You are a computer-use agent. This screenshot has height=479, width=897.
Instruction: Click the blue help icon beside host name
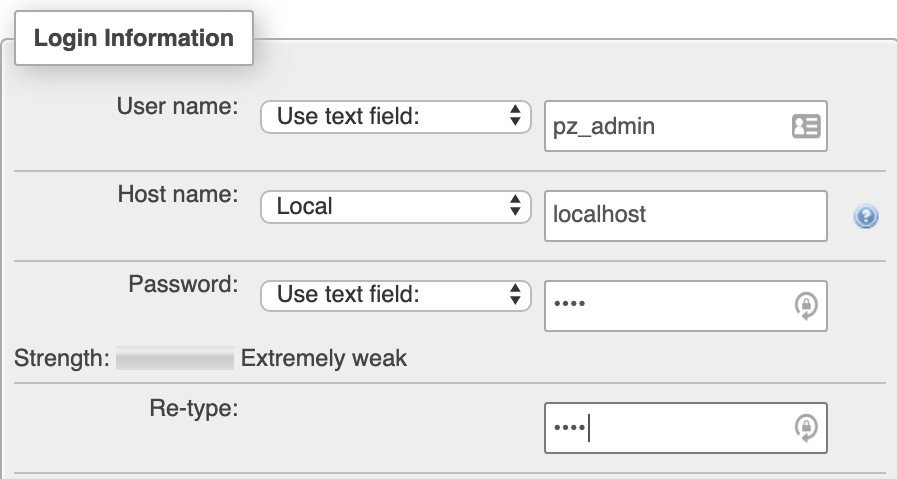[x=866, y=216]
